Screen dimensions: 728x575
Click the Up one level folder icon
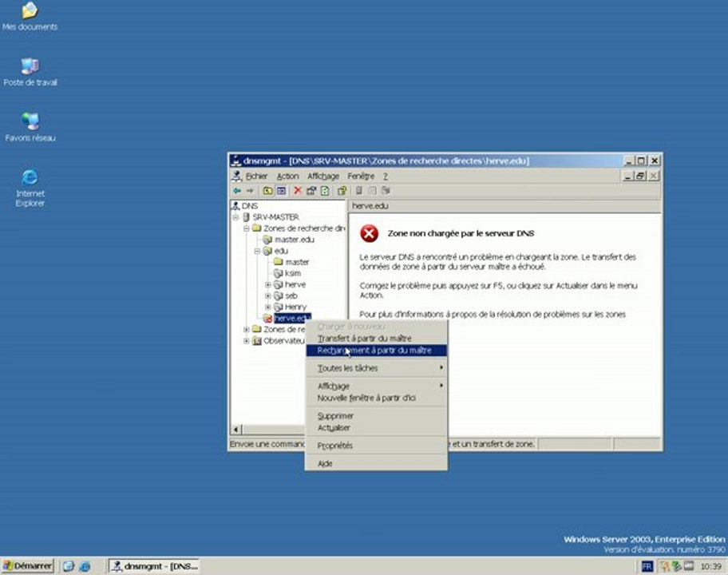point(267,191)
